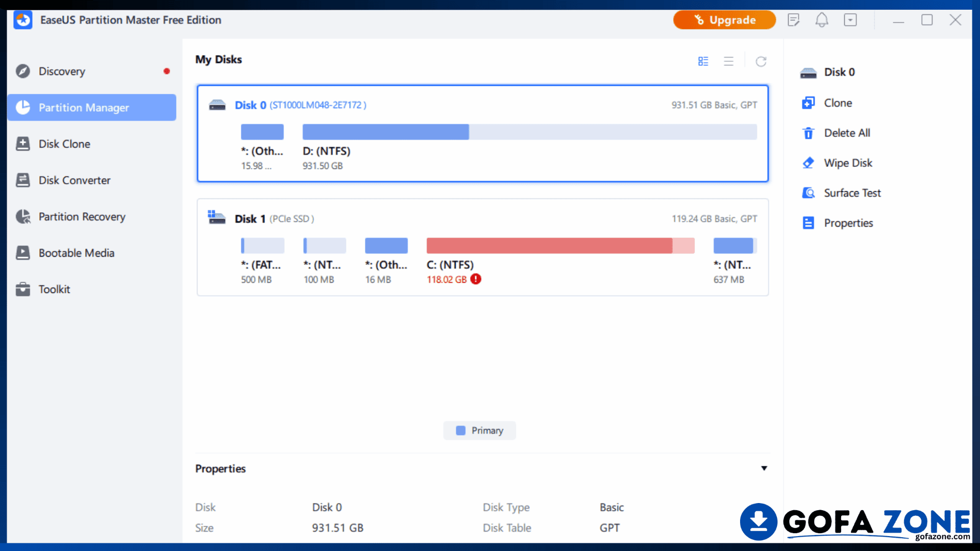The height and width of the screenshot is (551, 980).
Task: Click the Surface Test magnifier icon
Action: [808, 193]
